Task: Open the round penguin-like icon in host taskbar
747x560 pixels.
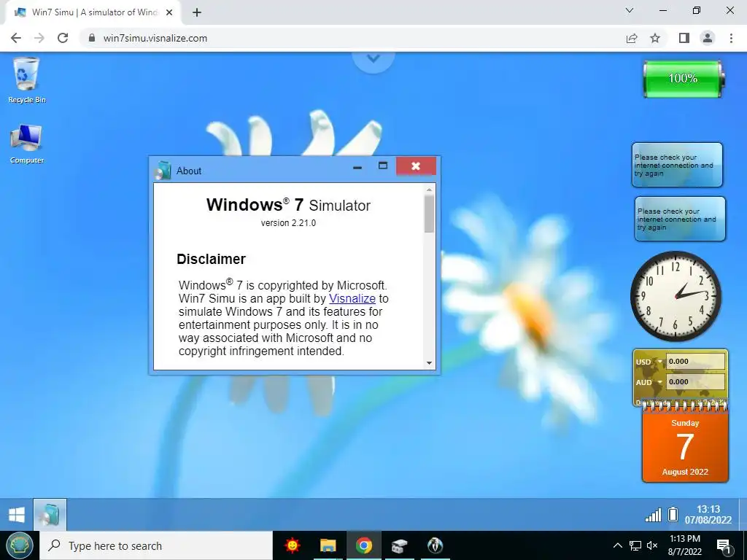Action: coord(435,545)
